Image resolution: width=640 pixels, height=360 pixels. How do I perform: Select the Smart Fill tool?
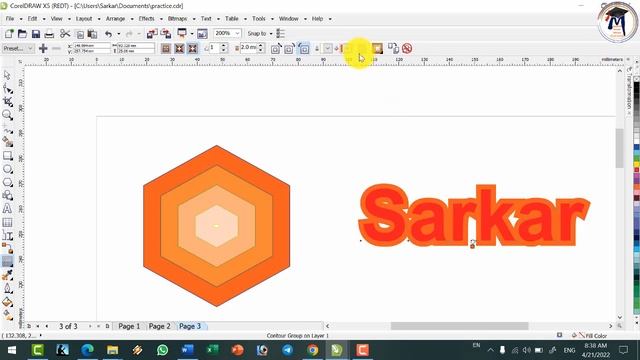(x=7, y=142)
